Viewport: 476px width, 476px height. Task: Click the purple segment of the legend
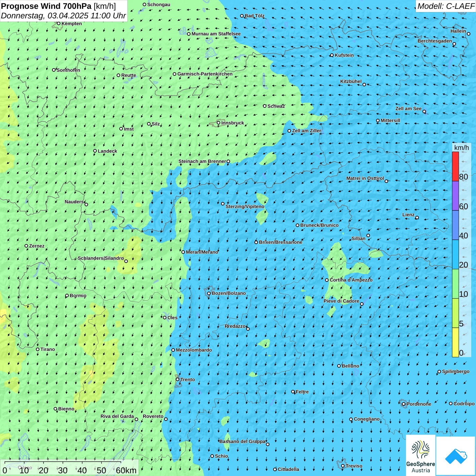point(455,196)
